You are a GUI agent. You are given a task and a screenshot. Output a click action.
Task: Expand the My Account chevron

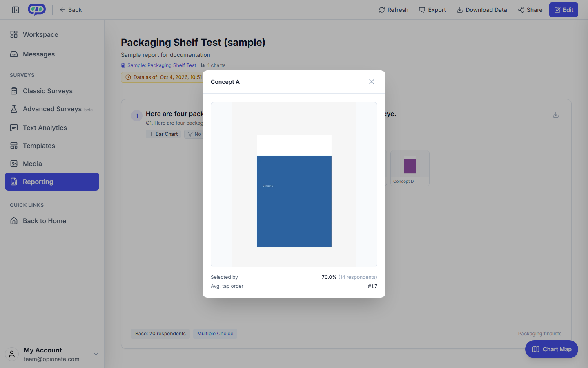[96, 354]
